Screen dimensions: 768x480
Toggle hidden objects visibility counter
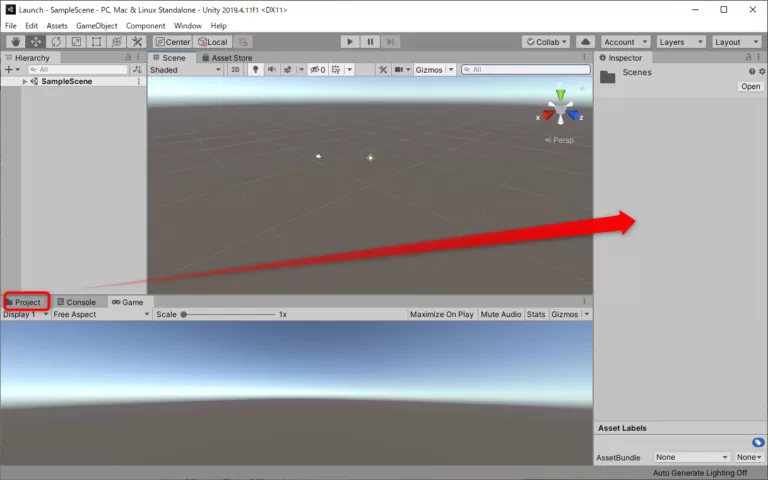pyautogui.click(x=318, y=70)
